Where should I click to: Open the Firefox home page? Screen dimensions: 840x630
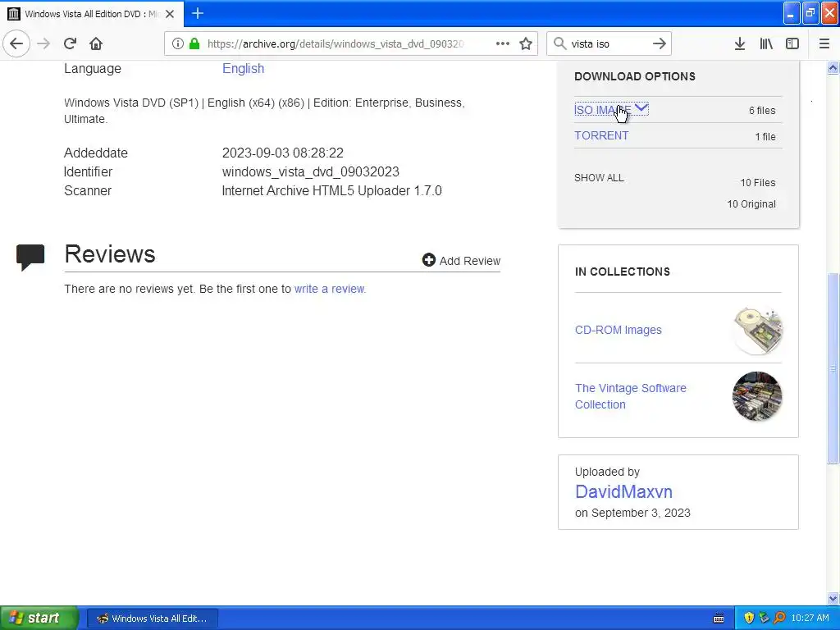[x=96, y=43]
